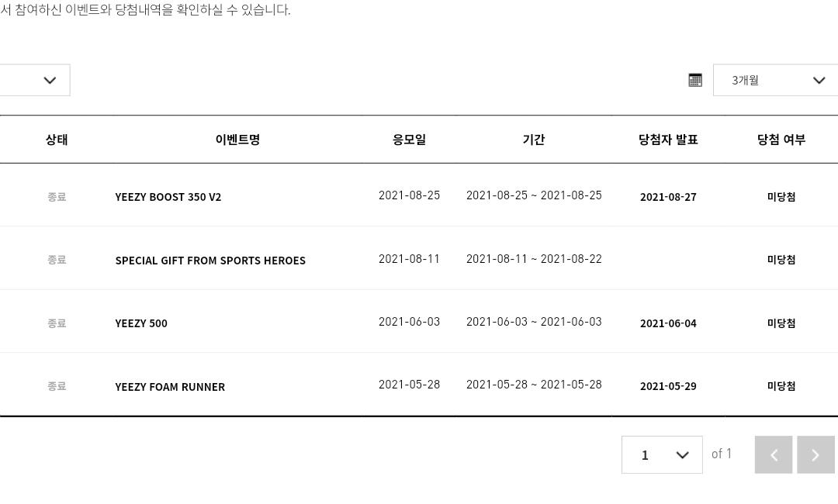Open SPECIAL GIFT FROM SPORTS HEROES event
838x504 pixels.
tap(210, 261)
